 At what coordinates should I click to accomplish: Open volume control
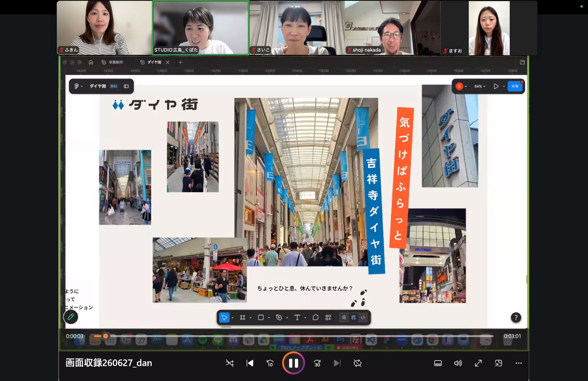coord(458,363)
